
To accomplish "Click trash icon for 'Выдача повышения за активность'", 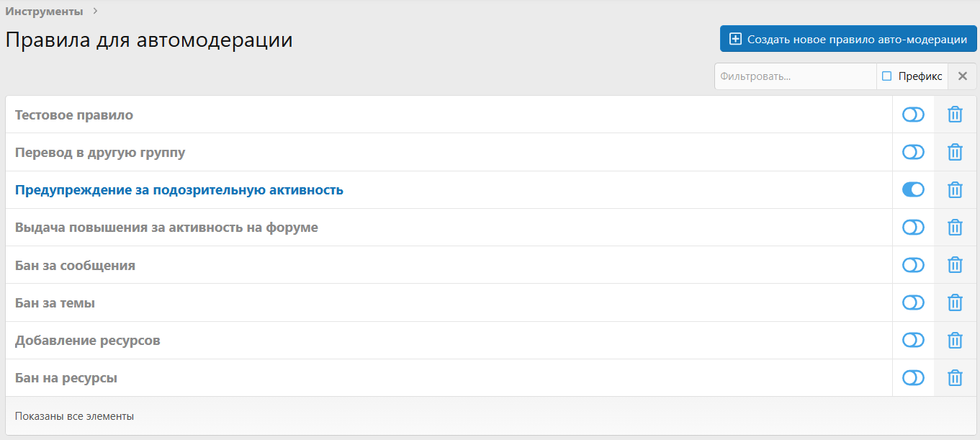I will tap(955, 228).
